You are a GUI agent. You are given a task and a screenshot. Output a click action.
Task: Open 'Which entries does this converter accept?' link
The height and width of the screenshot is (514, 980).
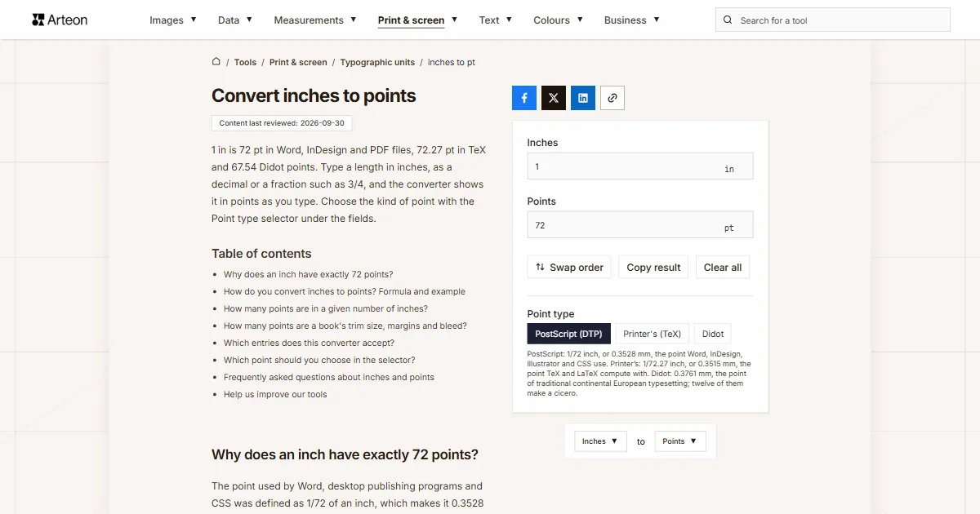309,343
